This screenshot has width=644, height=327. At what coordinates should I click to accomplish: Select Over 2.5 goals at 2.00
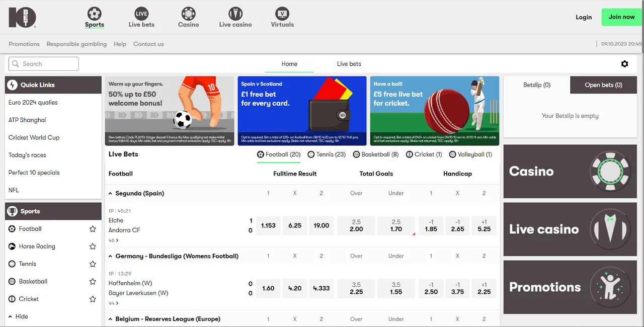pos(356,226)
